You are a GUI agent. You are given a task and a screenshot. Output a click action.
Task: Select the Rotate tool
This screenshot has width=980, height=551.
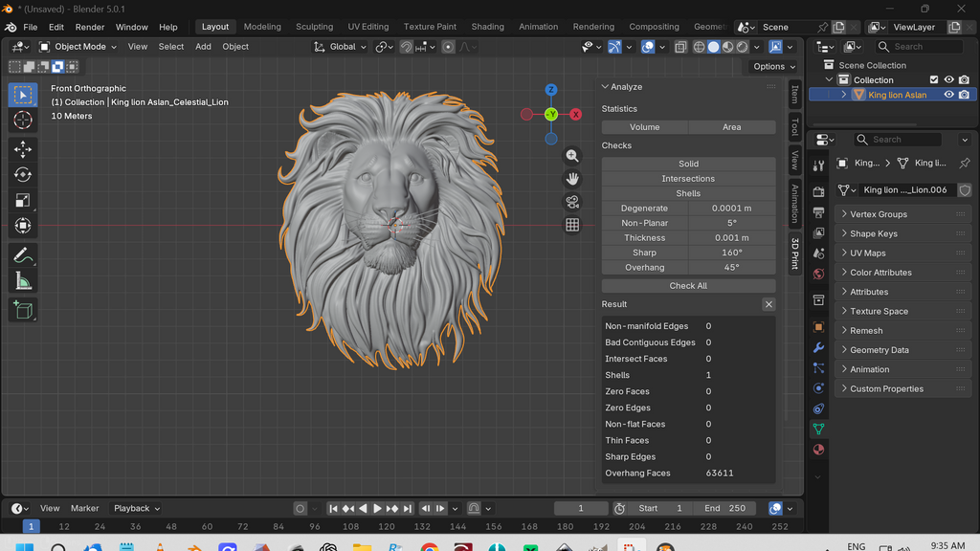click(23, 174)
